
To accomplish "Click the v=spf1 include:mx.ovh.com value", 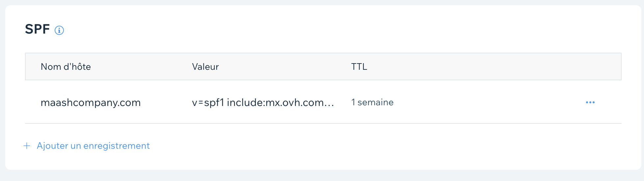I will (263, 103).
